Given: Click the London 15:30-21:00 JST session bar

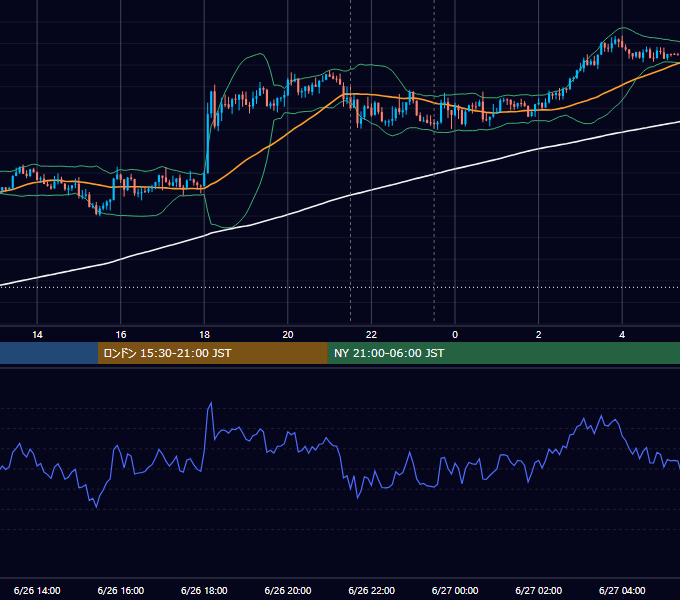Looking at the screenshot, I should (x=212, y=353).
